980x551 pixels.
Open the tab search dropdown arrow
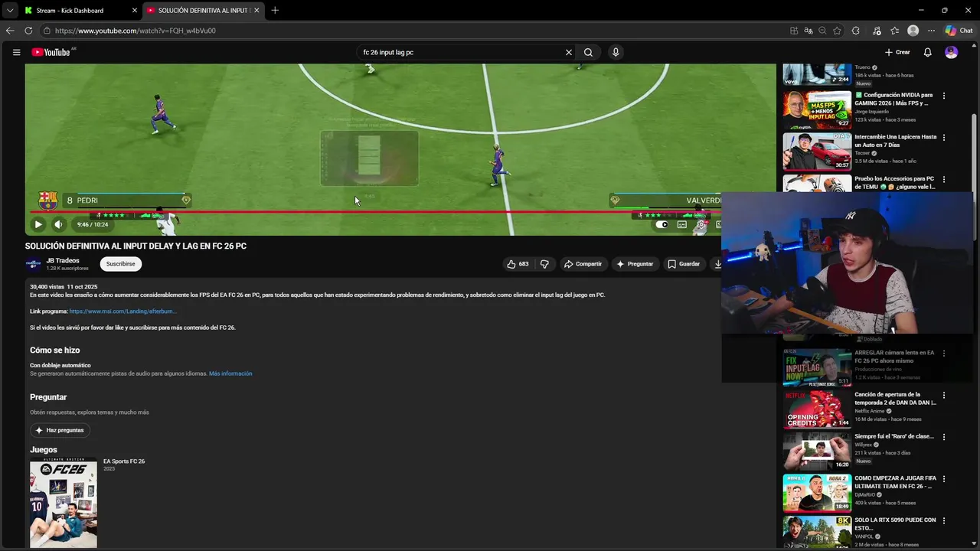(9, 10)
